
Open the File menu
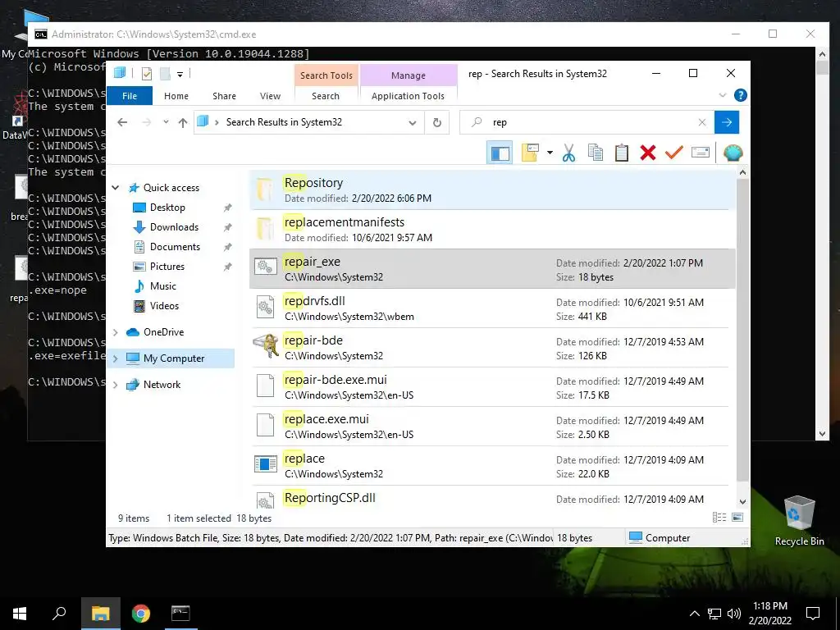click(x=130, y=96)
